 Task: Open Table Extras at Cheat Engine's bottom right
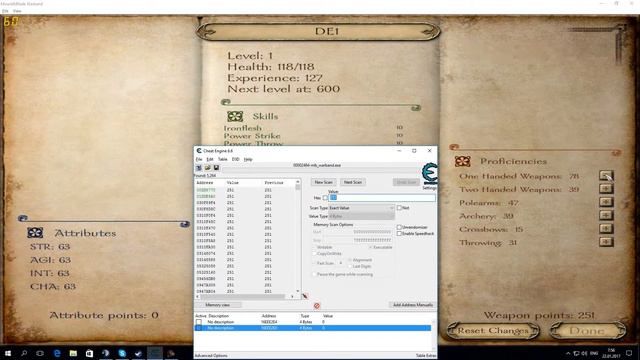(x=426, y=356)
